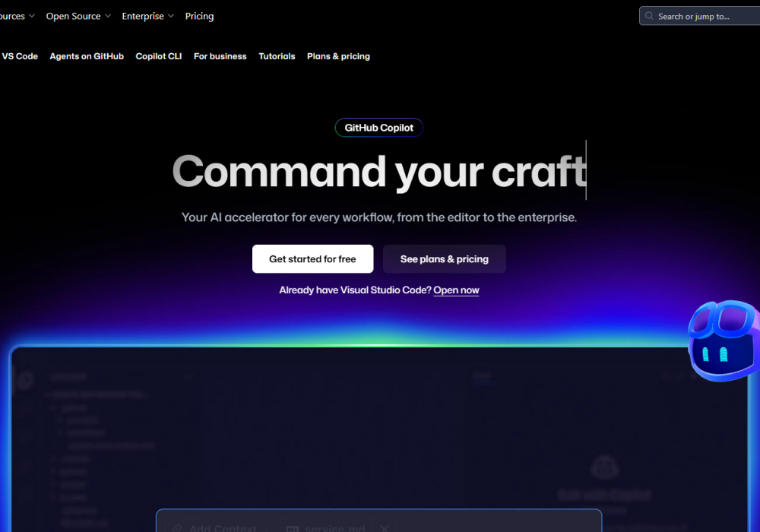Expand the Enterprise menu

143,15
